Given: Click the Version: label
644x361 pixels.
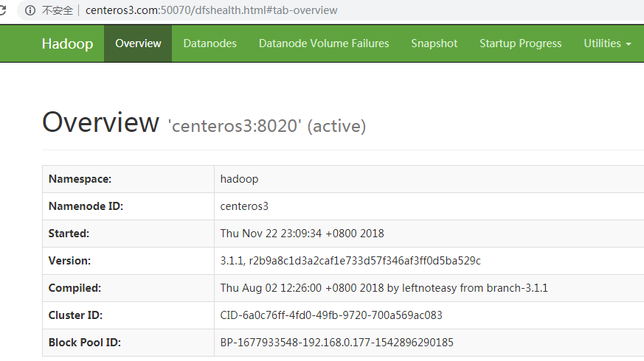Looking at the screenshot, I should [69, 261].
